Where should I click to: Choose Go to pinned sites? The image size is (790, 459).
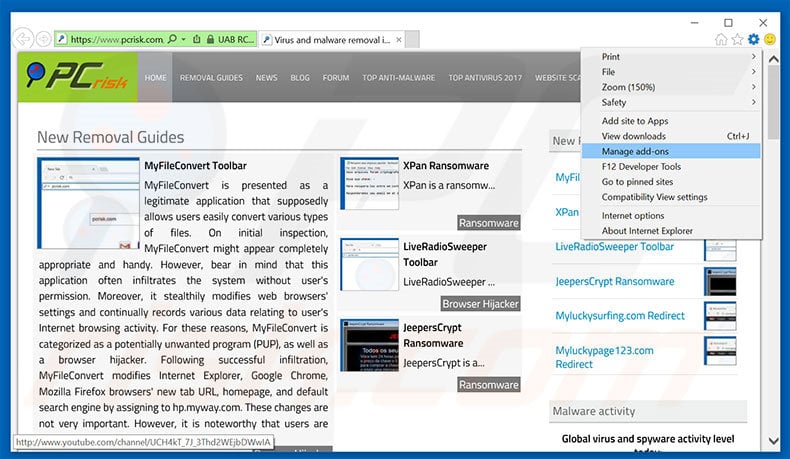click(x=671, y=182)
